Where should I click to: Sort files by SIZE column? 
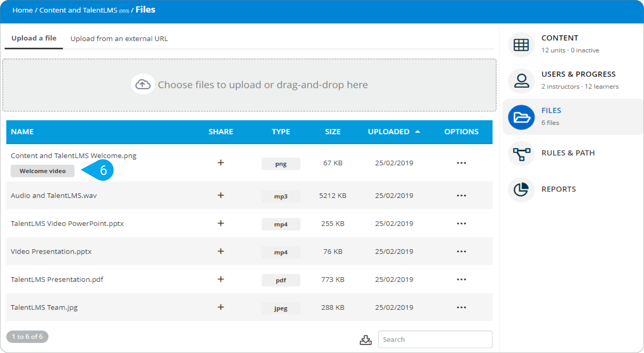click(333, 131)
